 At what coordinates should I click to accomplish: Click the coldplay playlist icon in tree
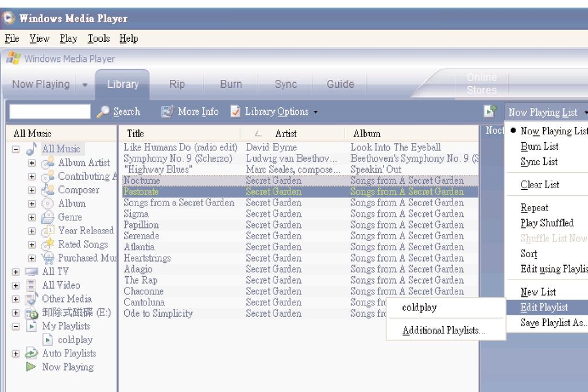click(x=48, y=340)
